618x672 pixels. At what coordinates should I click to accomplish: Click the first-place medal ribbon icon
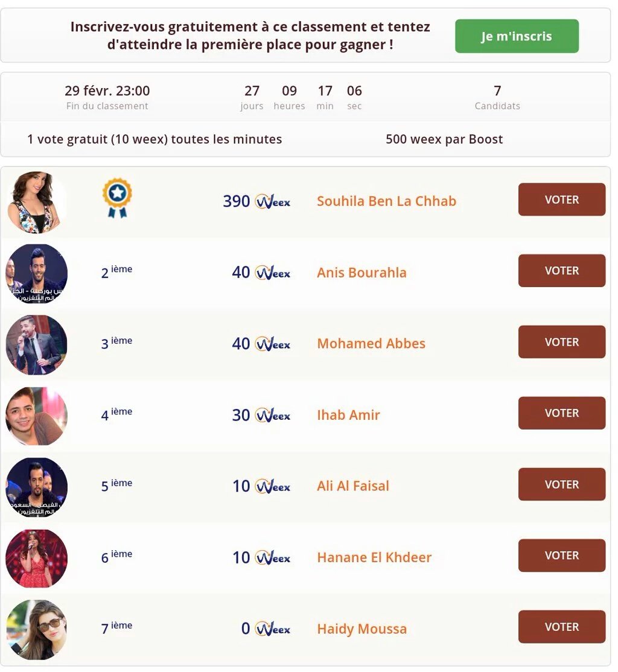(117, 198)
